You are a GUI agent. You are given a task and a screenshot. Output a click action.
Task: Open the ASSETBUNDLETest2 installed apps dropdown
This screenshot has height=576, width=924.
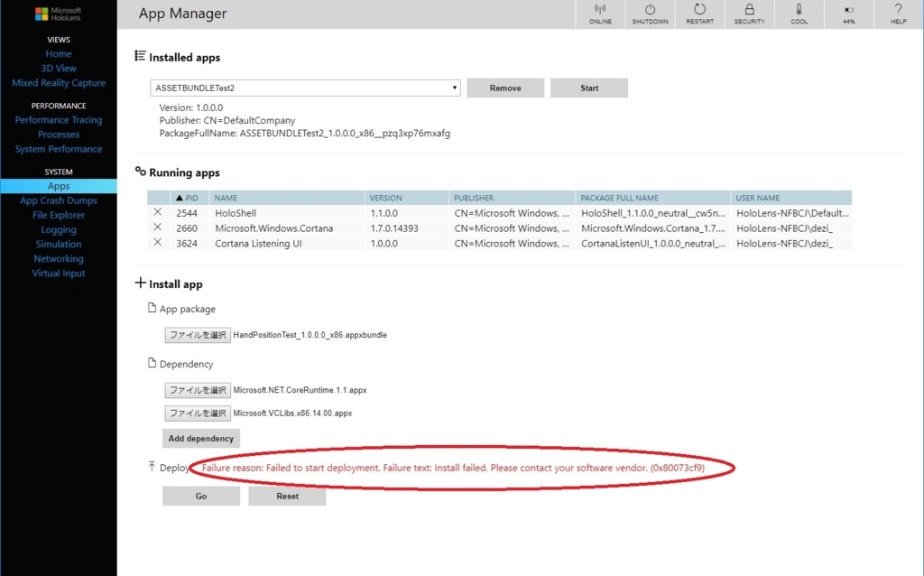point(305,88)
